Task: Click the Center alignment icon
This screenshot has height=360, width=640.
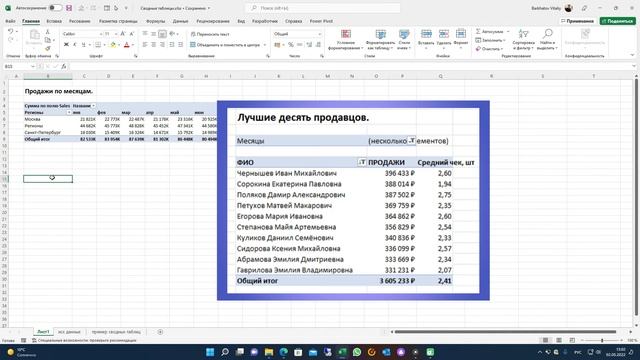Action: 153,44
